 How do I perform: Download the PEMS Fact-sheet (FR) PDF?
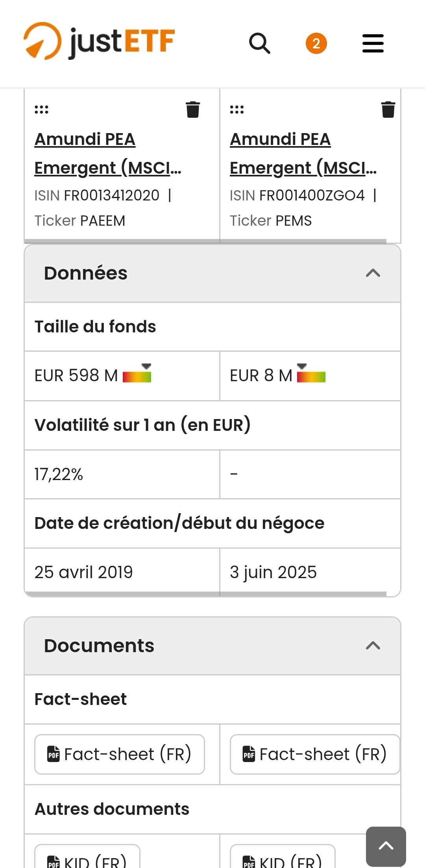coord(315,754)
